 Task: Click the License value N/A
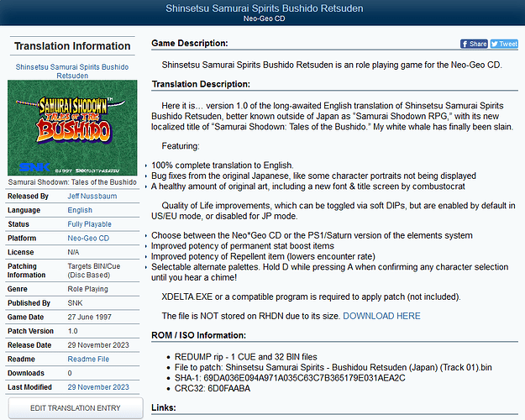[73, 252]
